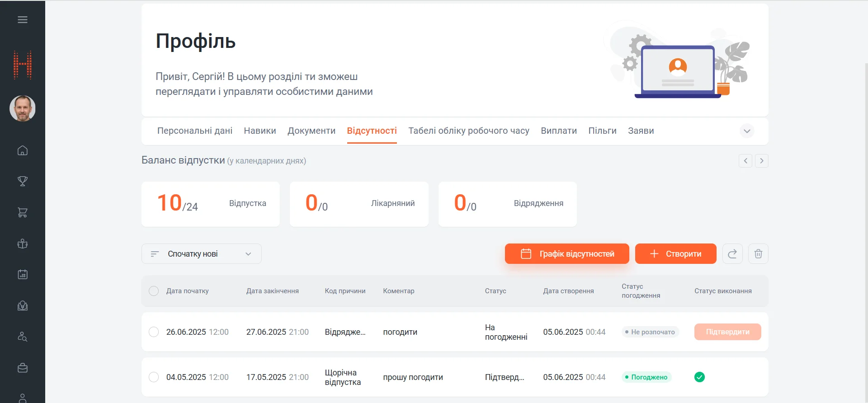The image size is (868, 403).
Task: Open the Спочатку нові sort dropdown
Action: tap(202, 254)
